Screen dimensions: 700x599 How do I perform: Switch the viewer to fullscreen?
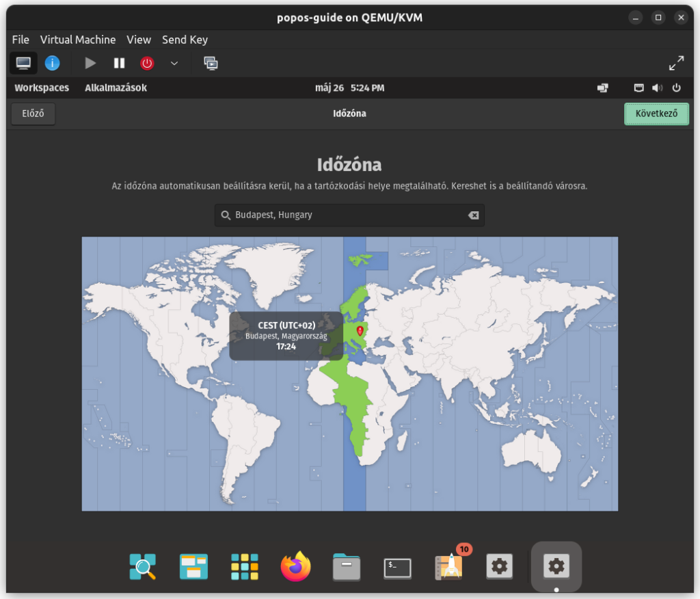(676, 63)
